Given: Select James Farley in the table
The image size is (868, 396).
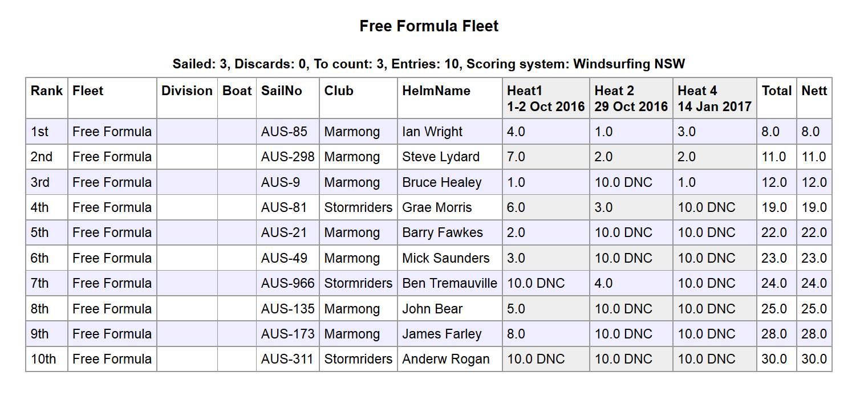Looking at the screenshot, I should point(441,334).
